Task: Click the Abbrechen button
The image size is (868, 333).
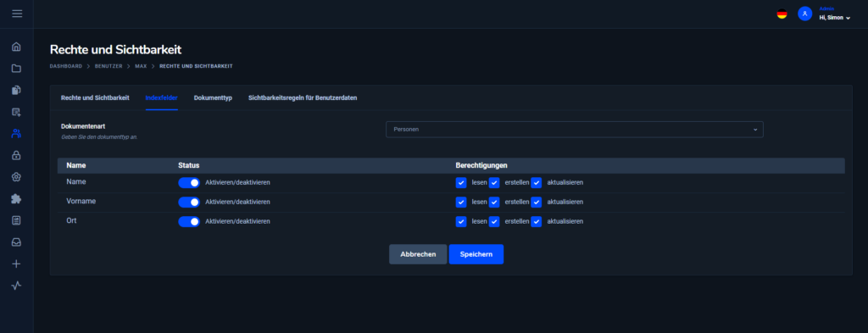Action: point(418,254)
